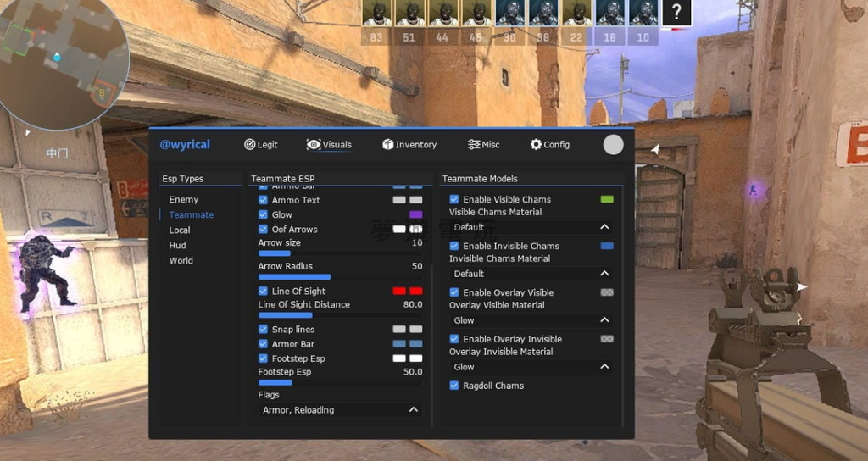Select World in Esp Types
The image size is (868, 461).
click(181, 260)
